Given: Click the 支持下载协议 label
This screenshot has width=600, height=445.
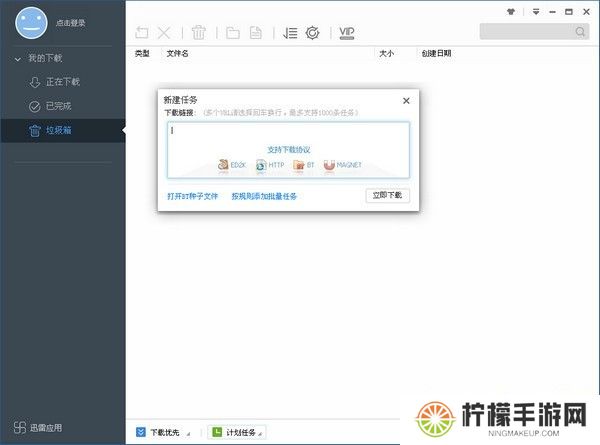Looking at the screenshot, I should coord(289,150).
